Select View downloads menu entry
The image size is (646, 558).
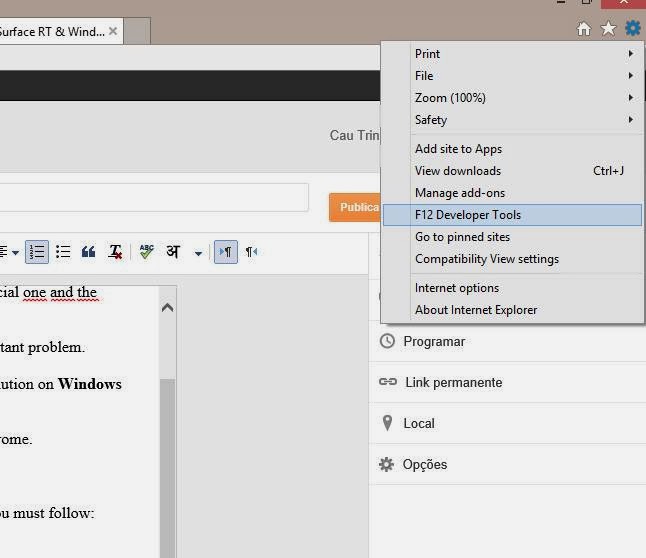pos(512,171)
